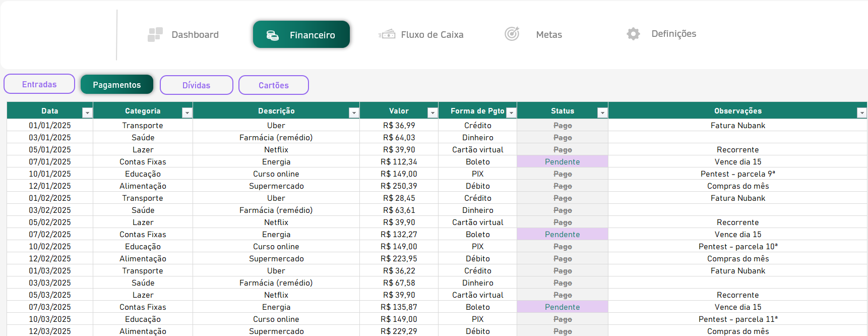Expand the Forma de Pgto filter

tap(511, 113)
